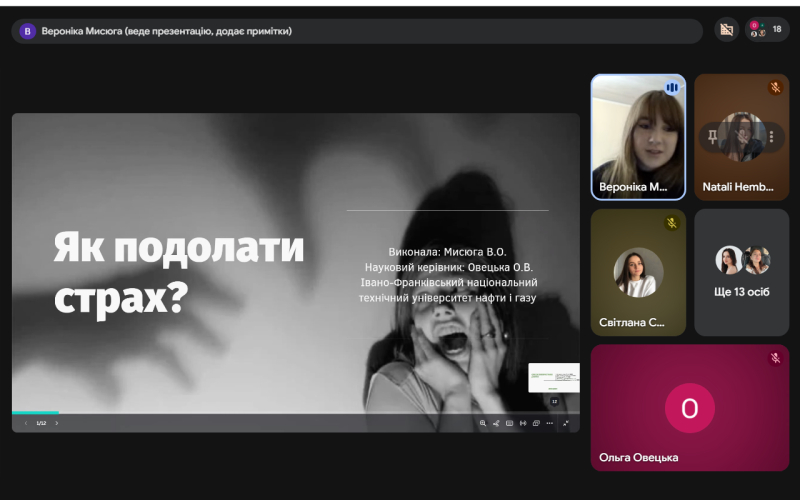Click the overlapping slides icon in toolbar
Screen dimensions: 800x500
click(x=536, y=423)
